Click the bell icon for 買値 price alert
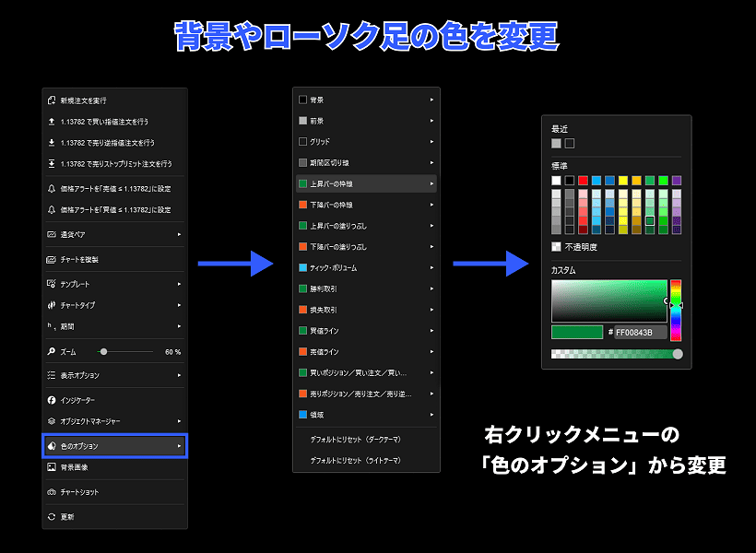The width and height of the screenshot is (756, 553). click(52, 210)
